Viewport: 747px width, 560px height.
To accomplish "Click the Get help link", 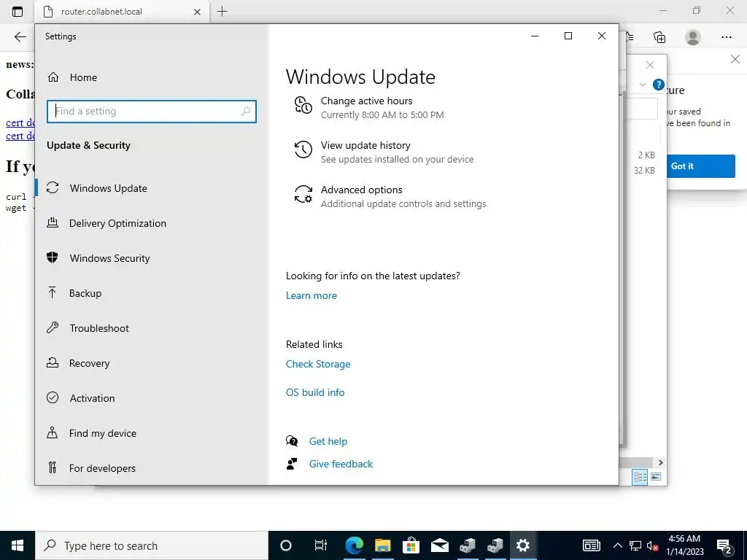I will pyautogui.click(x=328, y=441).
